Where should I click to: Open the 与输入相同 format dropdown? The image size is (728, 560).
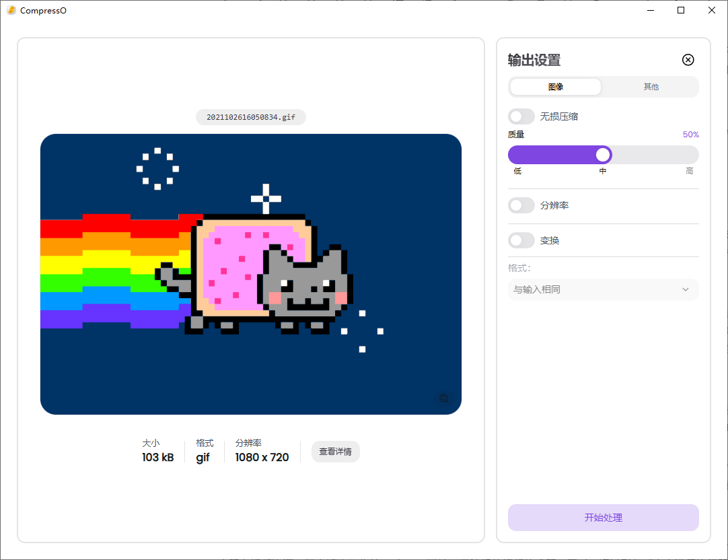pos(603,289)
